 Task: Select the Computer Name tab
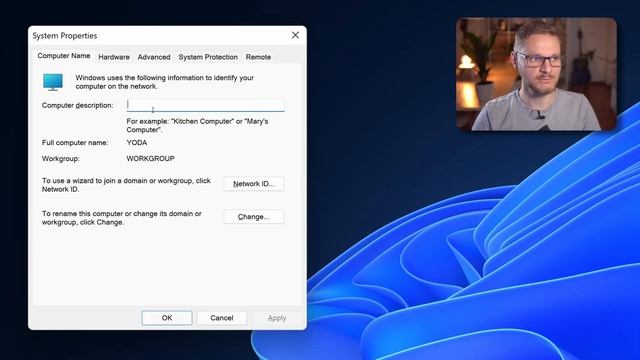(64, 56)
